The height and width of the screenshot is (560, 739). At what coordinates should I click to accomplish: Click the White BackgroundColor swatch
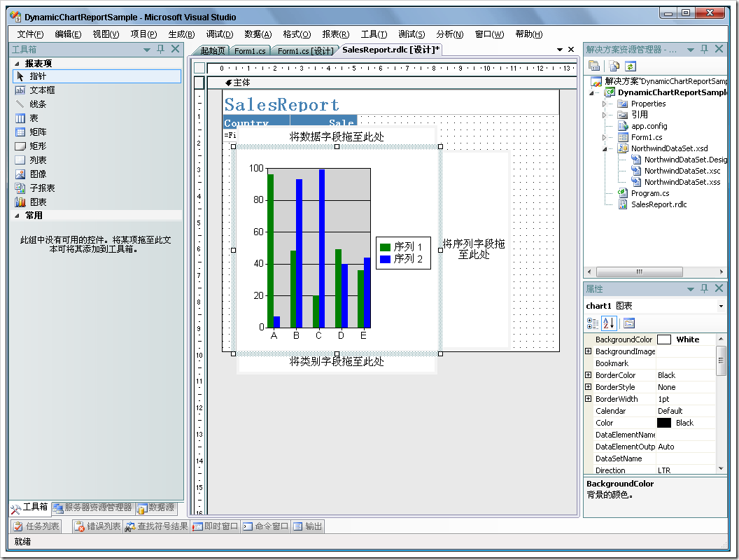664,340
